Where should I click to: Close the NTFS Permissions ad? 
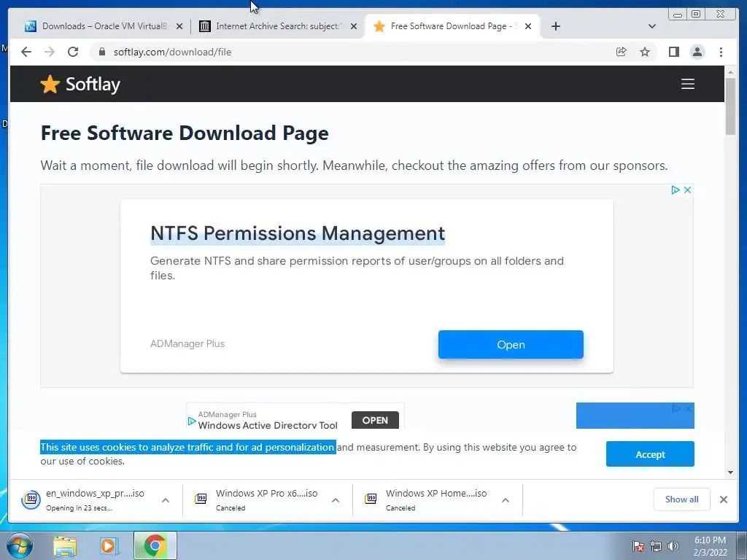tap(687, 190)
